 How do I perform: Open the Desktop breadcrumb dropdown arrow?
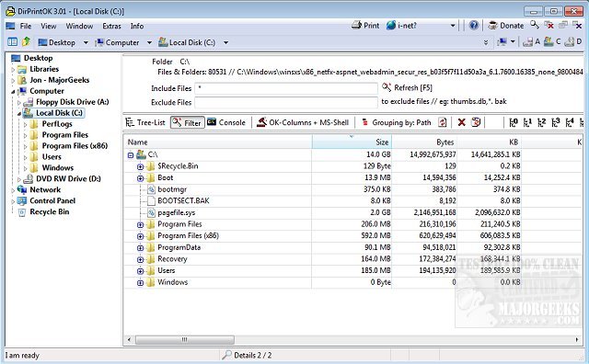[x=86, y=42]
